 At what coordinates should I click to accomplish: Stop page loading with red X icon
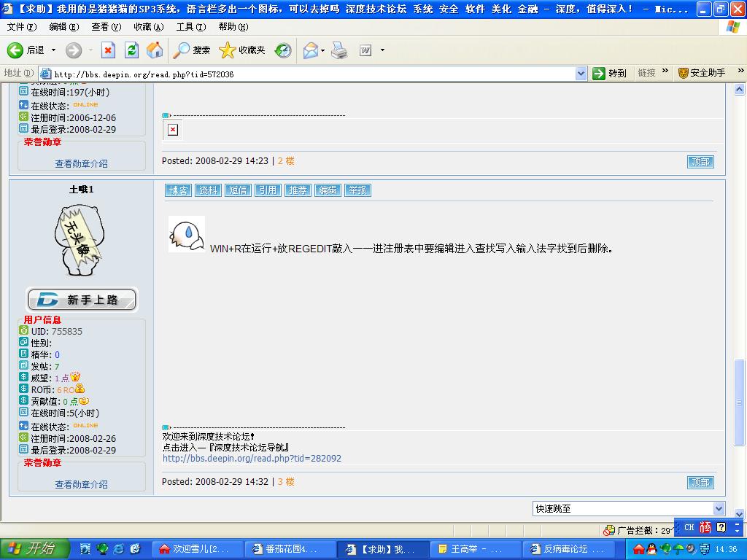[x=109, y=50]
